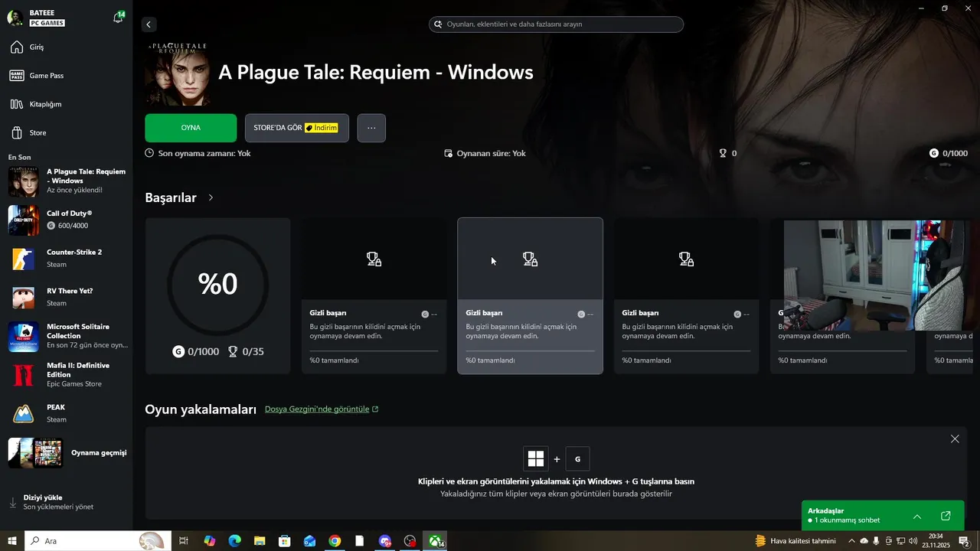Screen dimensions: 980x551
Task: Open Dosya Gezgini'nde görüntüle link
Action: coord(322,409)
